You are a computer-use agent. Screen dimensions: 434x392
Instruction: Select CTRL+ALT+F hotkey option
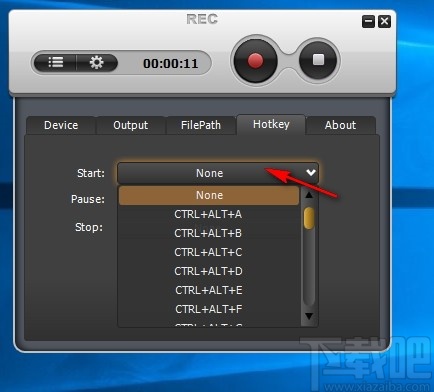coord(209,309)
